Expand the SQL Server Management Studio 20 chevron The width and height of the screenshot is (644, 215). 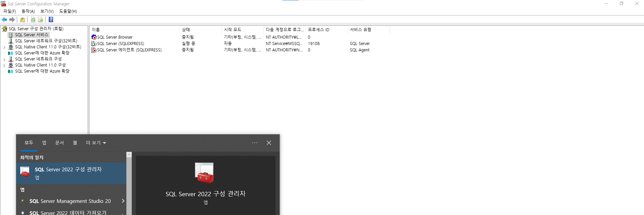tap(123, 201)
